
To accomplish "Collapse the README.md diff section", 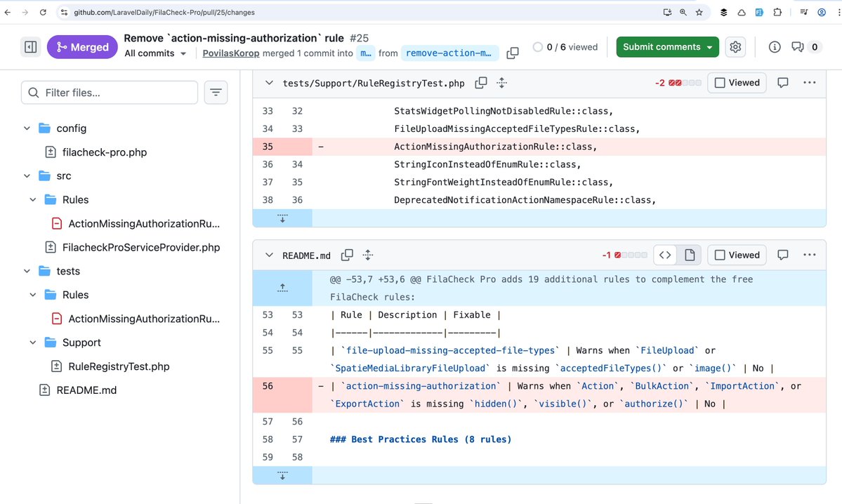I will click(x=269, y=255).
